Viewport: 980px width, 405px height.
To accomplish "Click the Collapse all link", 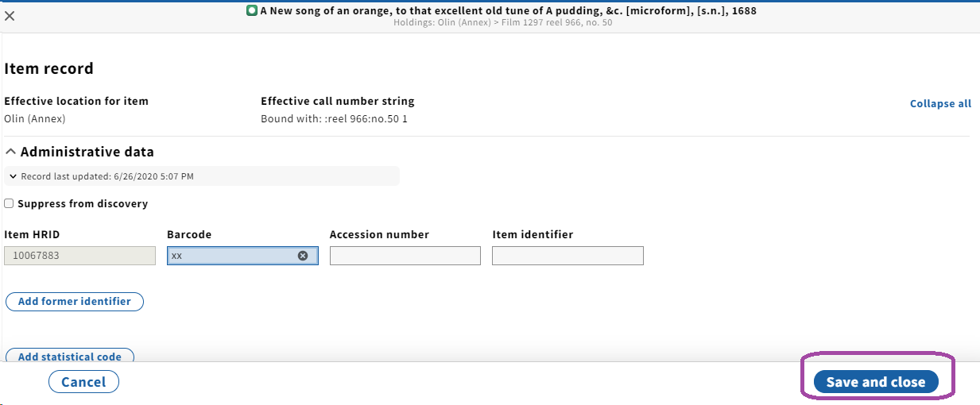I will [940, 104].
